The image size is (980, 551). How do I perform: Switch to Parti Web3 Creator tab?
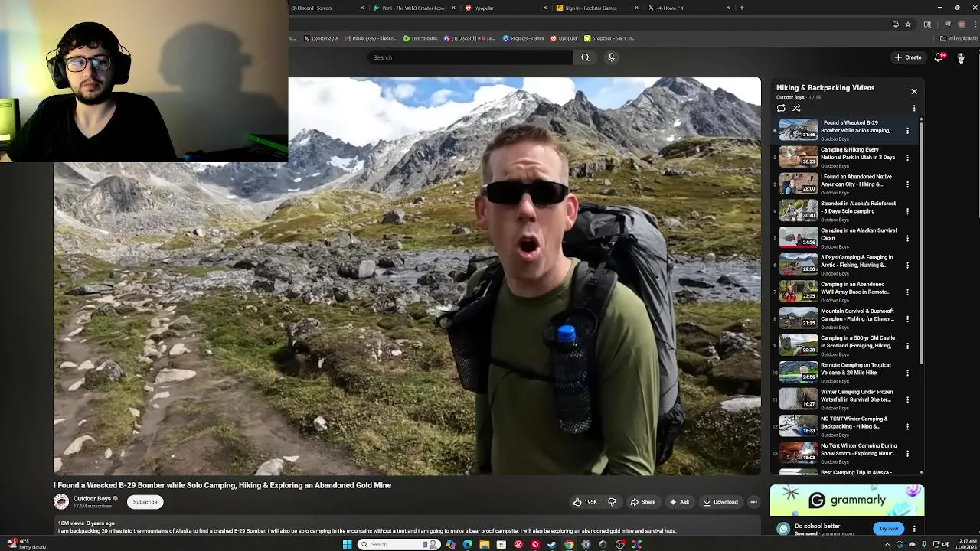click(413, 8)
